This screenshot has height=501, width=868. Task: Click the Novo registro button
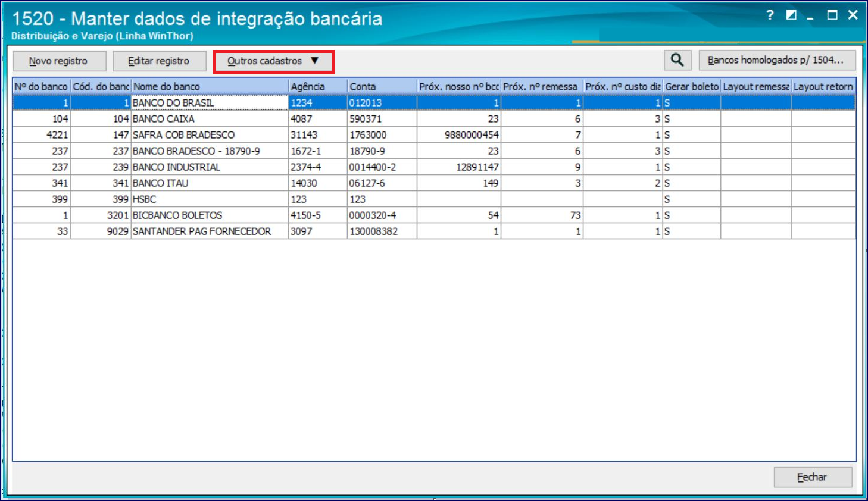[60, 61]
